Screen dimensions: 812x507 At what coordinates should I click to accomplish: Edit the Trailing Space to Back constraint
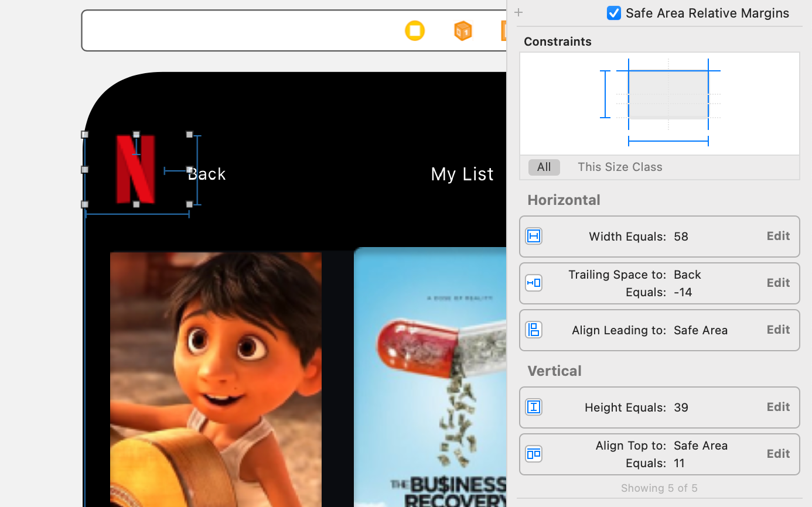coord(778,283)
